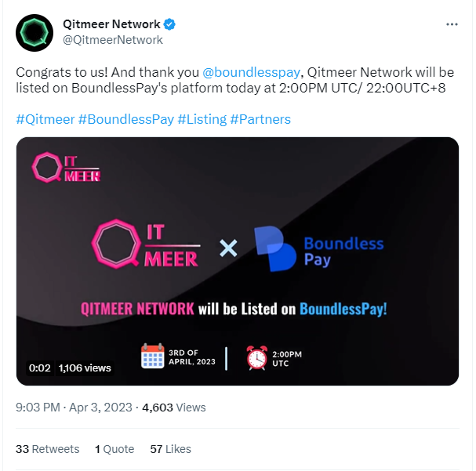This screenshot has width=476, height=471.
Task: Click the Qitmeer logo in video corner
Action: click(x=66, y=167)
